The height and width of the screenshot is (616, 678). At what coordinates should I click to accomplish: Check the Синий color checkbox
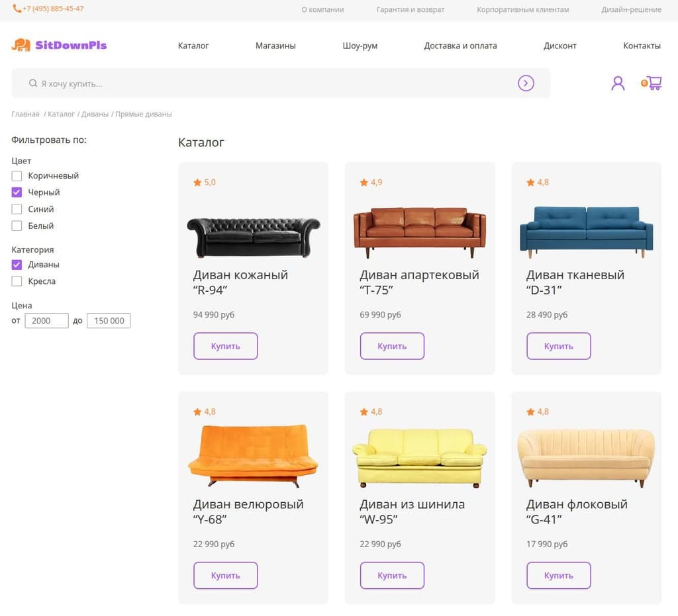pos(17,209)
